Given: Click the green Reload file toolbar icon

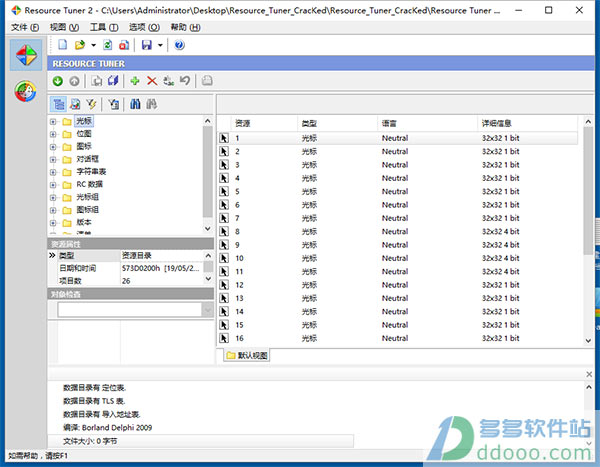Looking at the screenshot, I should point(108,45).
